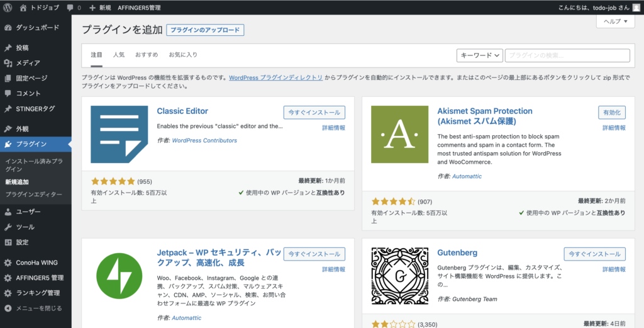644x328 pixels.
Task: Click Automattic author link under Jetpack
Action: (x=186, y=318)
